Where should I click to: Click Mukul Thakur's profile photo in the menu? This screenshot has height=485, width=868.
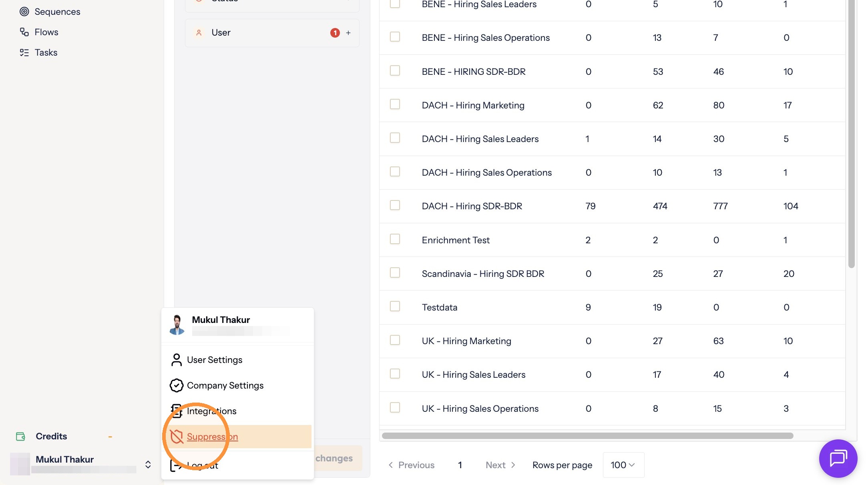[177, 325]
